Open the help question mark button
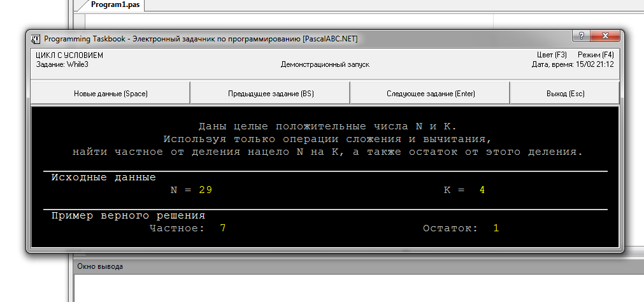644x302 pixels. 582,36
